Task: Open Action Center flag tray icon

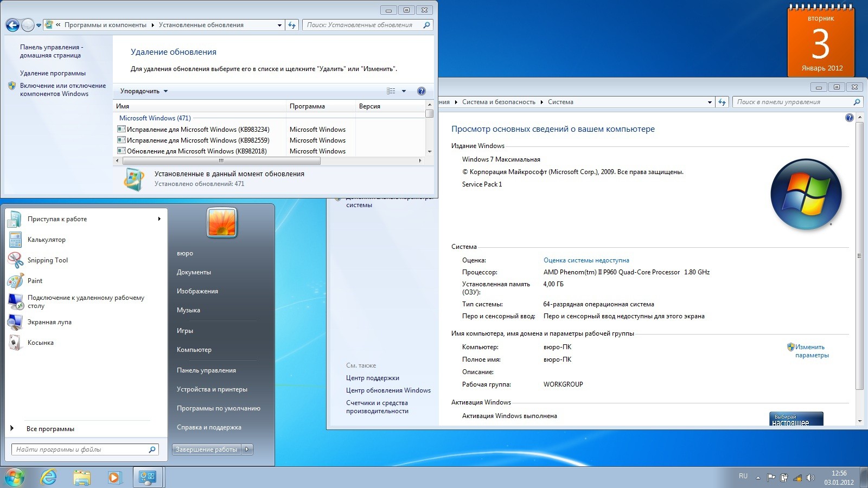Action: click(x=771, y=478)
